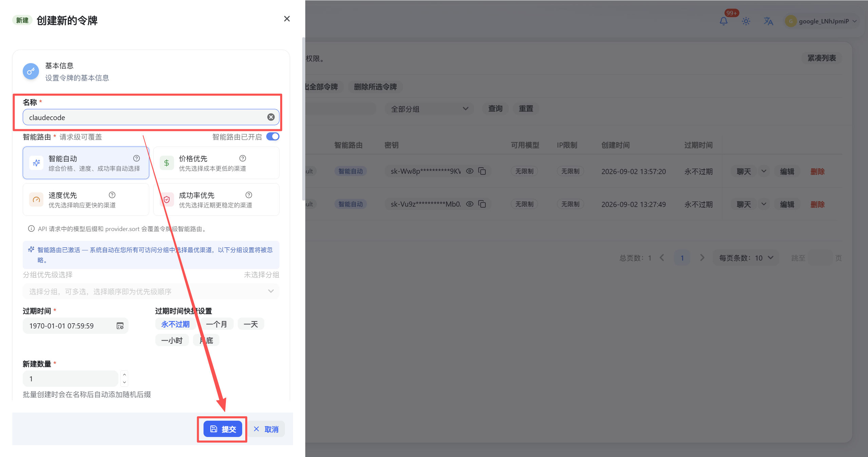The width and height of the screenshot is (868, 457).
Task: Submit the new token with 提交
Action: (223, 429)
